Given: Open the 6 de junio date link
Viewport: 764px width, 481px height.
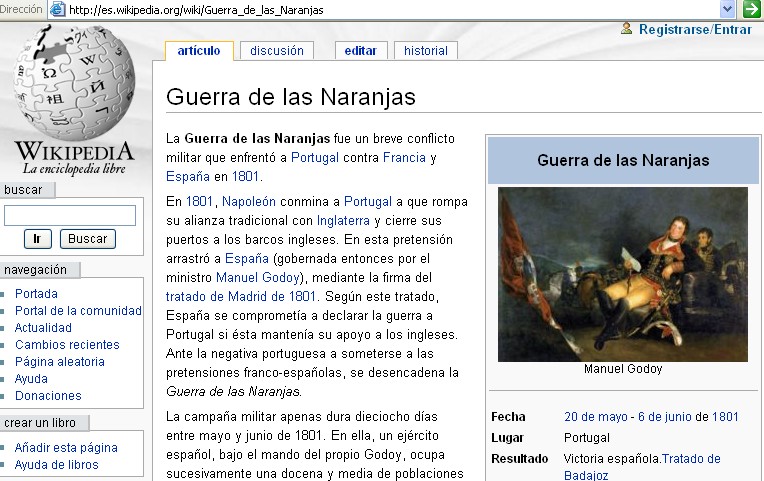Looking at the screenshot, I should click(665, 417).
